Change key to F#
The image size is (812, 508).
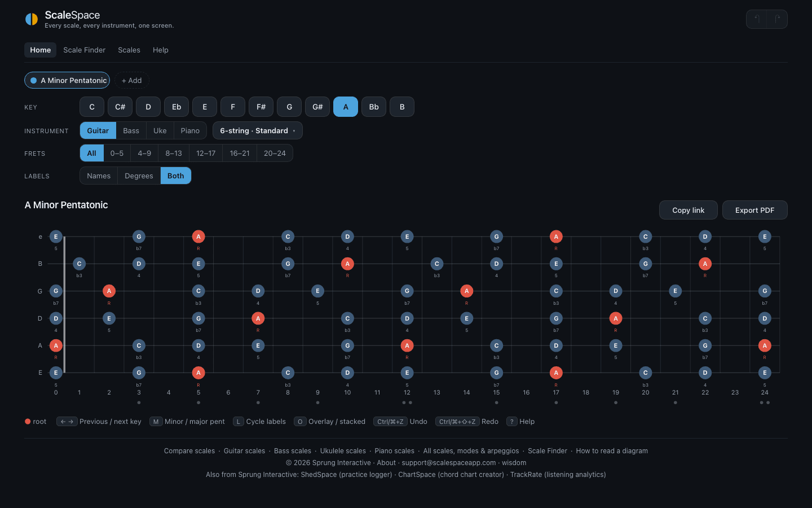[261, 107]
